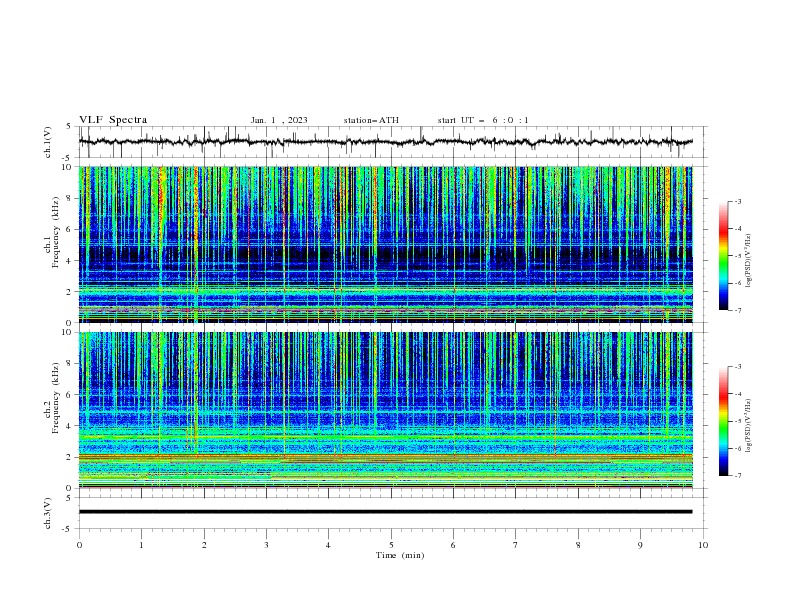This screenshot has width=792, height=612.
Task: Click the ch.3 flat black voltage trace
Action: click(385, 512)
